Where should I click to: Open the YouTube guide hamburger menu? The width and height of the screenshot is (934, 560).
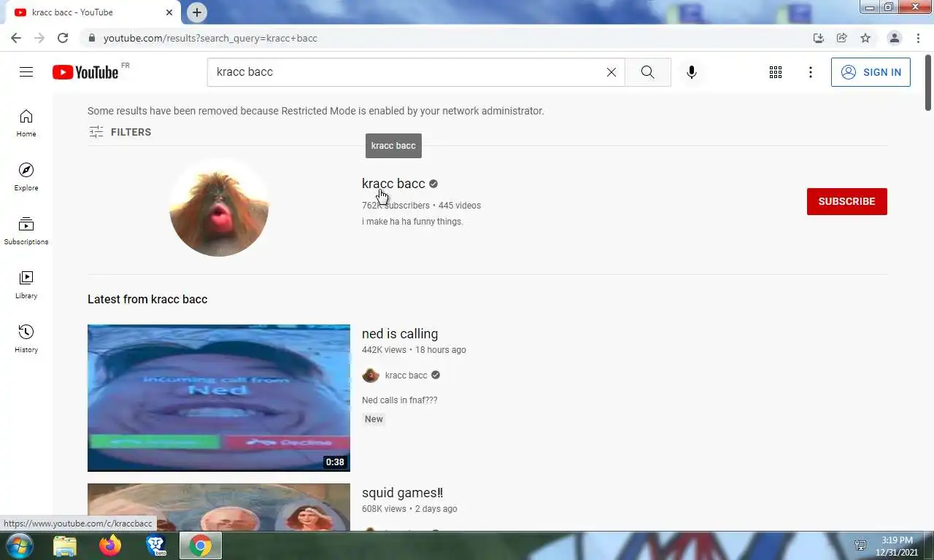point(26,71)
